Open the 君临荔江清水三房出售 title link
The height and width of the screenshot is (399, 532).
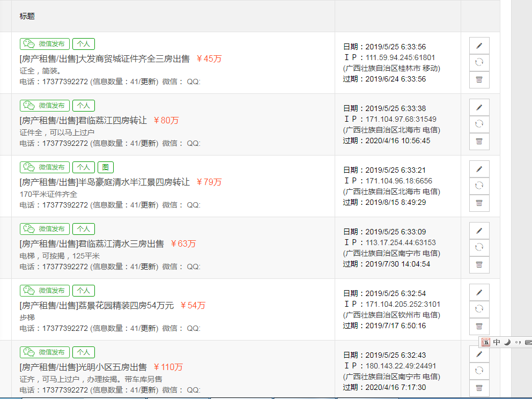coord(91,244)
